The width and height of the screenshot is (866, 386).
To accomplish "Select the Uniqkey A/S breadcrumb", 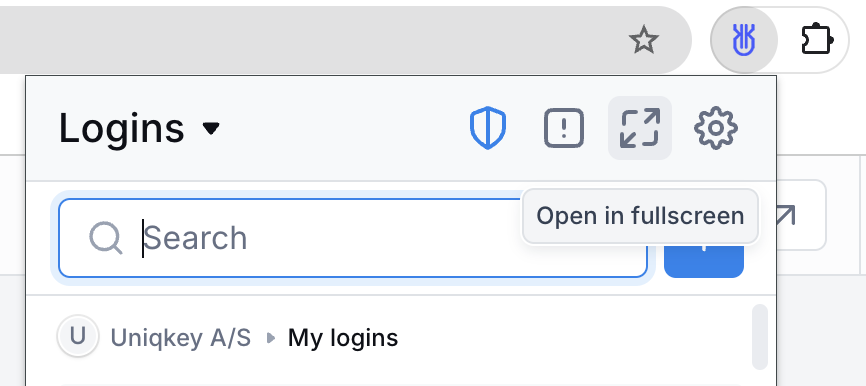I will point(181,337).
